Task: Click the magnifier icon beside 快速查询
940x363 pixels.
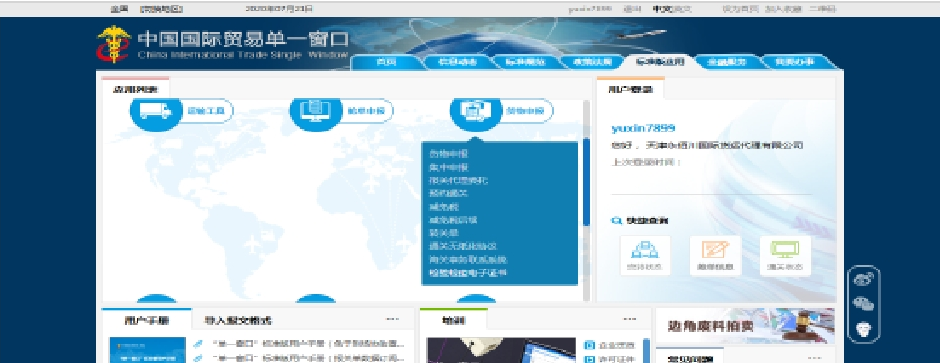Action: [616, 221]
